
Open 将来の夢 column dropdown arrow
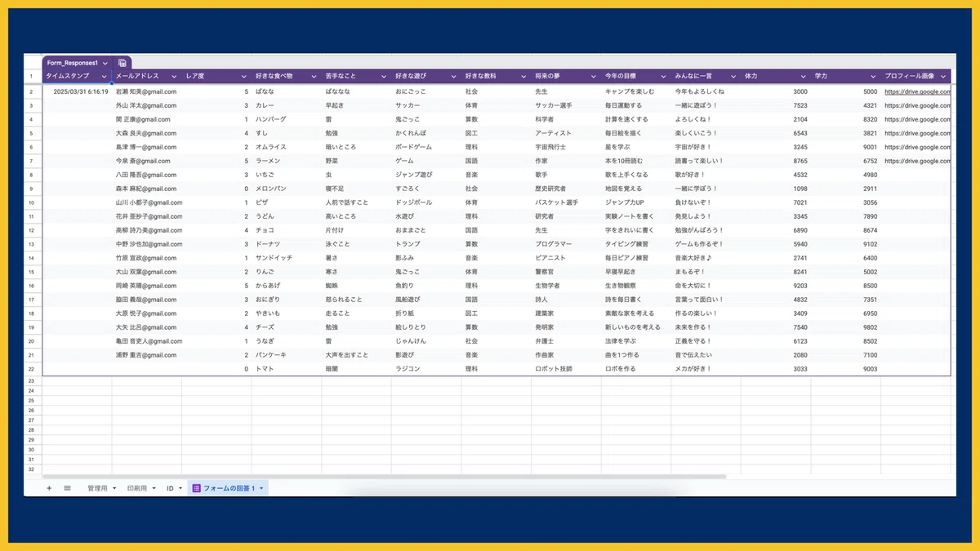[594, 77]
